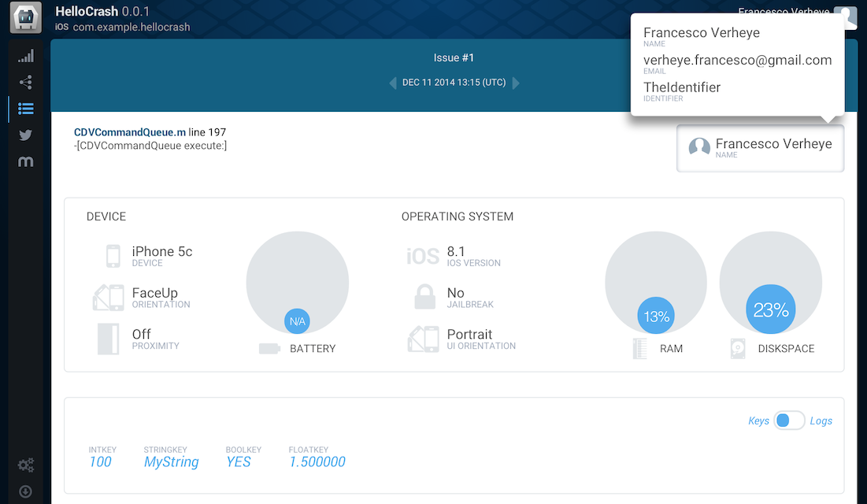Click the email verheye.francesco@gmail.com in popup
The image size is (867, 504).
click(738, 61)
